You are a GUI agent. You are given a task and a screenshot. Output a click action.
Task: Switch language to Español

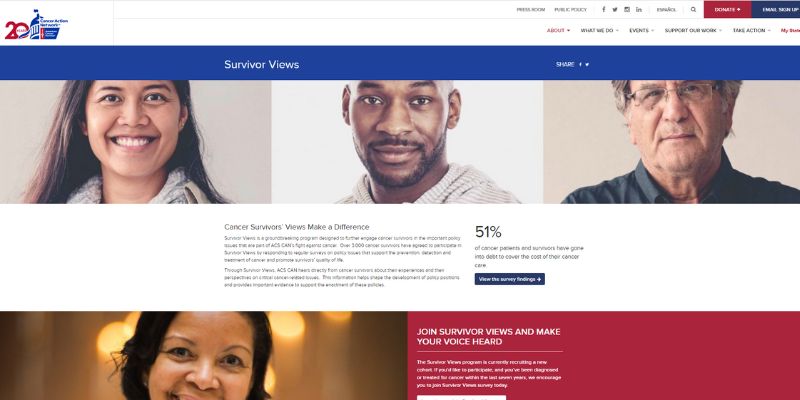(x=666, y=10)
